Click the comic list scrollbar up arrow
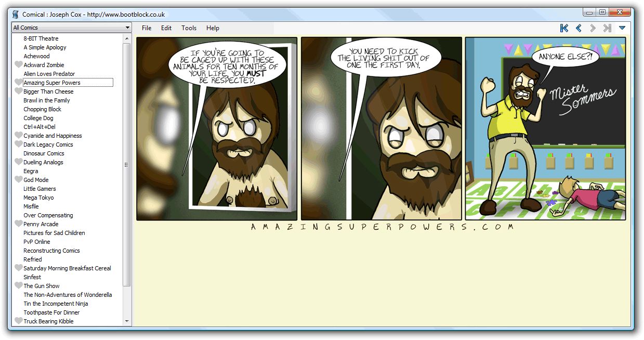 pos(127,38)
